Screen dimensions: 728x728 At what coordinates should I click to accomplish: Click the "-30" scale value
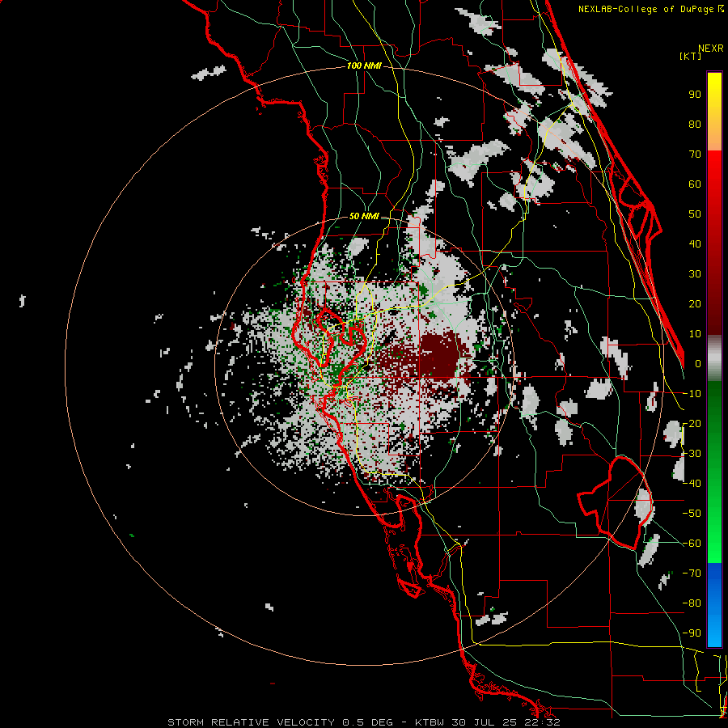(x=692, y=454)
